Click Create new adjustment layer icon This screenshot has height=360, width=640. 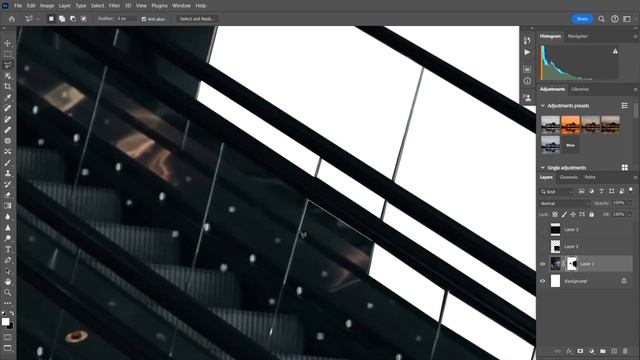coord(591,351)
